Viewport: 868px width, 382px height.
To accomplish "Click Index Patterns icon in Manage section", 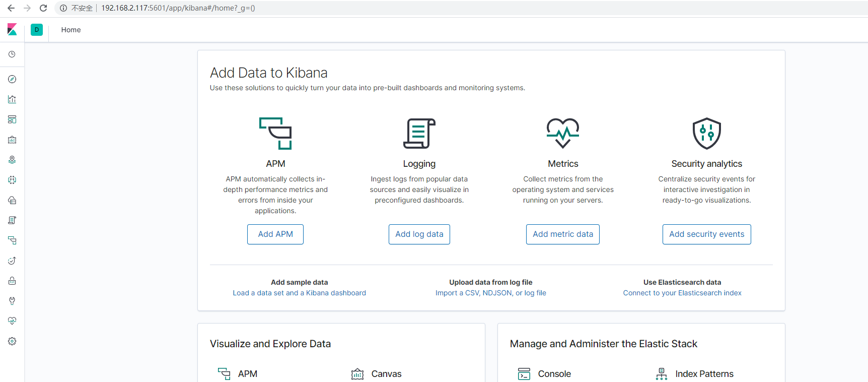I will [662, 374].
